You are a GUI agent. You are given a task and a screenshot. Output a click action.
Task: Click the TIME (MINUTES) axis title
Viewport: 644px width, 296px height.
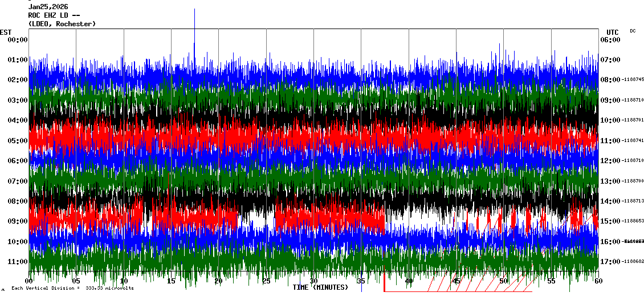pyautogui.click(x=320, y=287)
